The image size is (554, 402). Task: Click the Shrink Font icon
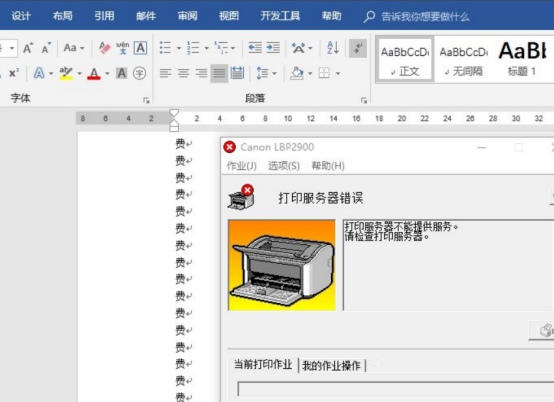point(46,48)
